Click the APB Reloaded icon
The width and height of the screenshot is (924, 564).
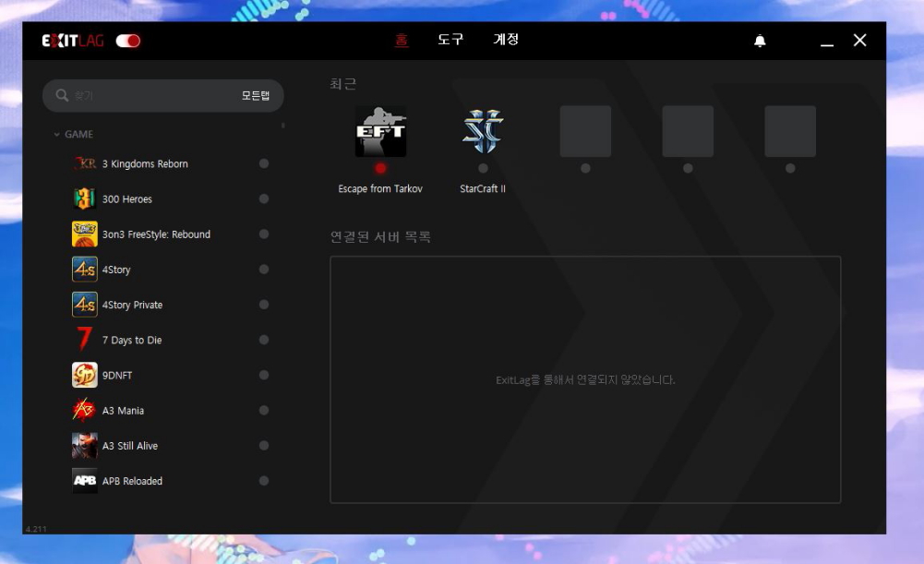(x=84, y=481)
